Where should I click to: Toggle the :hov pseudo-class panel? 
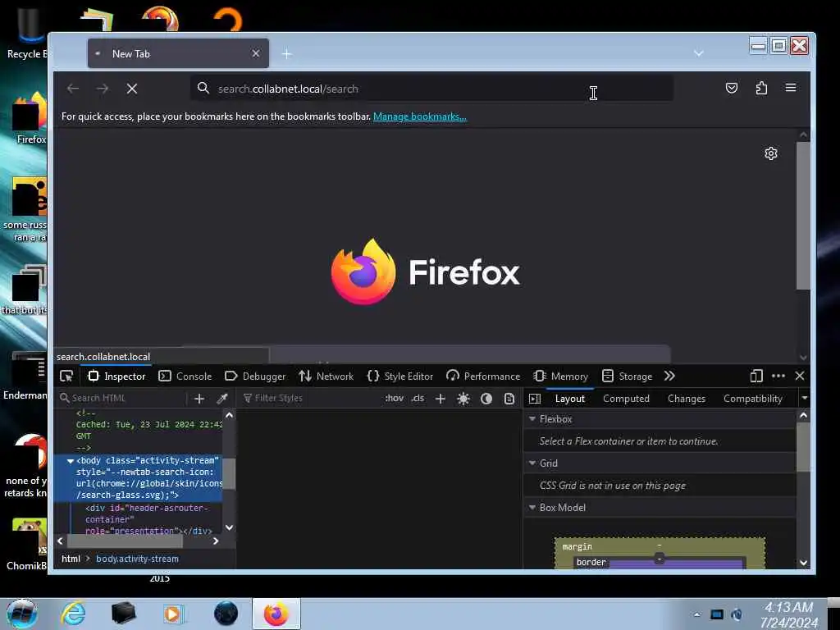point(395,398)
